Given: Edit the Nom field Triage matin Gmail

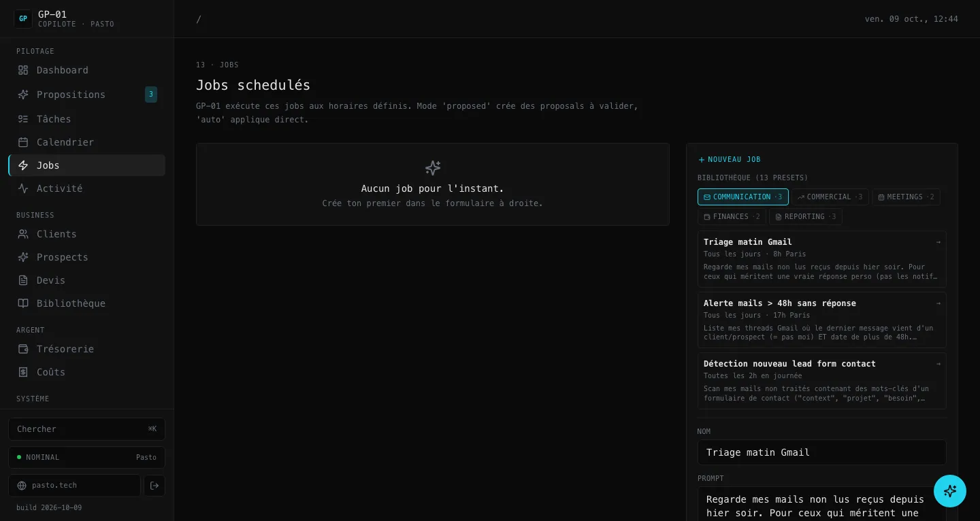Looking at the screenshot, I should pyautogui.click(x=822, y=452).
